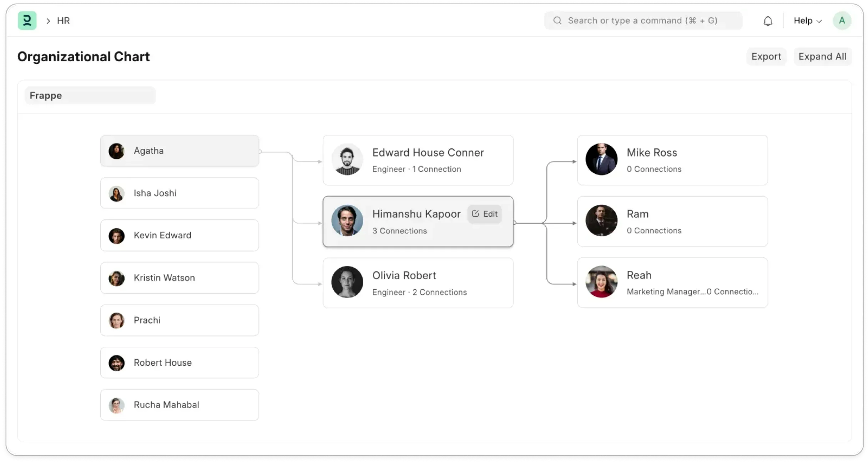Select Kevin Edward from the root list
The height and width of the screenshot is (462, 868).
pos(179,235)
